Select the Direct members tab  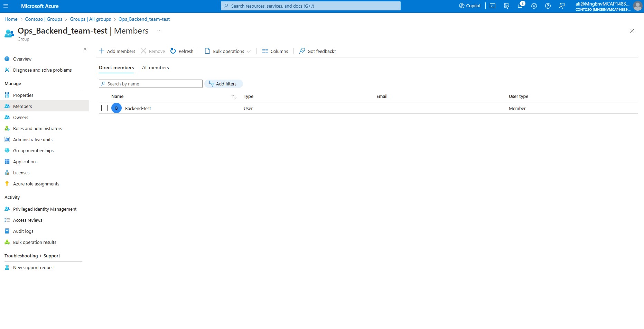point(116,67)
